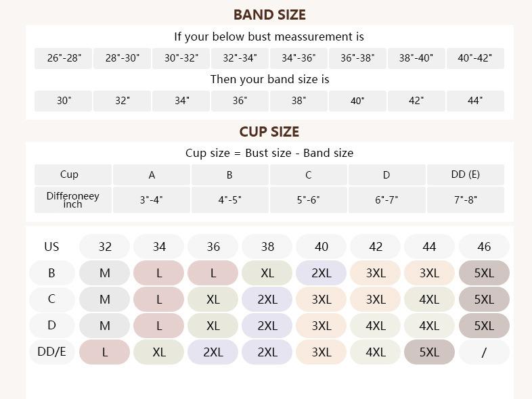
Task: Select the Differoneey inch label cell
Action: 72,200
